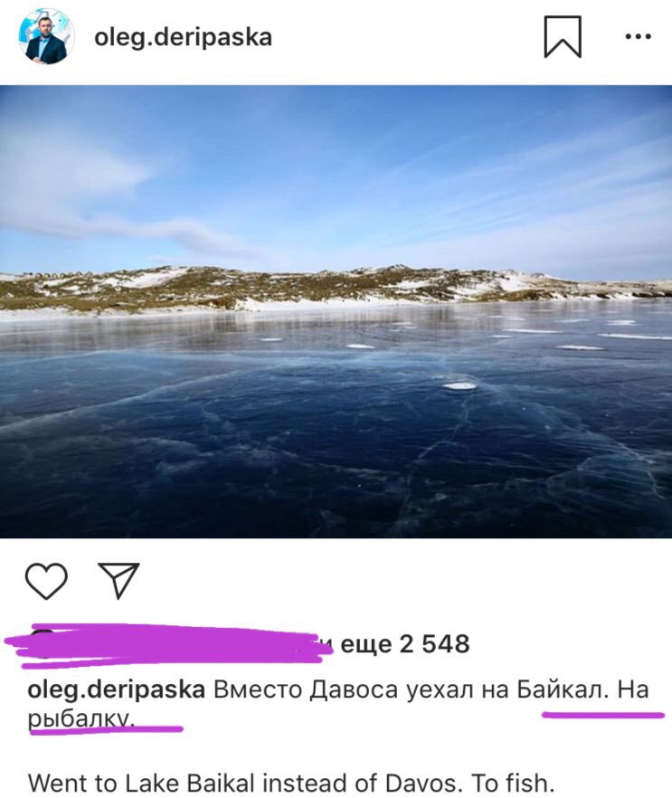Save the post with the bookmark icon
The width and height of the screenshot is (672, 798).
(x=563, y=36)
